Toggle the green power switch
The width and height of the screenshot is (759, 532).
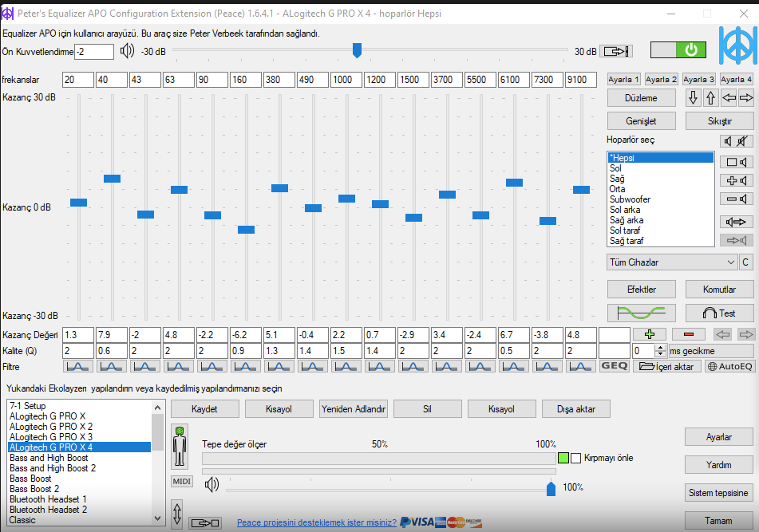[x=678, y=49]
